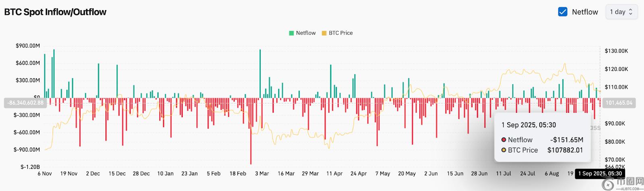Image resolution: width=644 pixels, height=191 pixels.
Task: Click the black 1 Sep 2025 crosshair label on the x-axis
Action: click(x=600, y=174)
